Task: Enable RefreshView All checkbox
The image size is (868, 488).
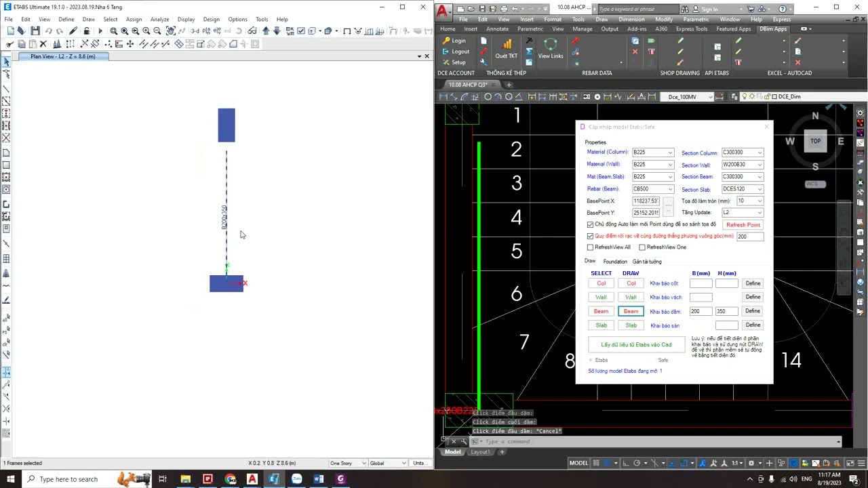Action: coord(590,247)
